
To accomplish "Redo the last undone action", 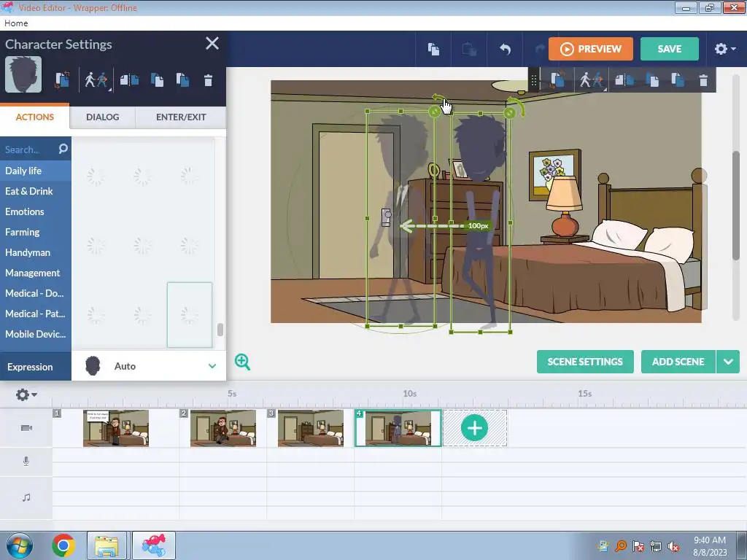I will point(539,49).
